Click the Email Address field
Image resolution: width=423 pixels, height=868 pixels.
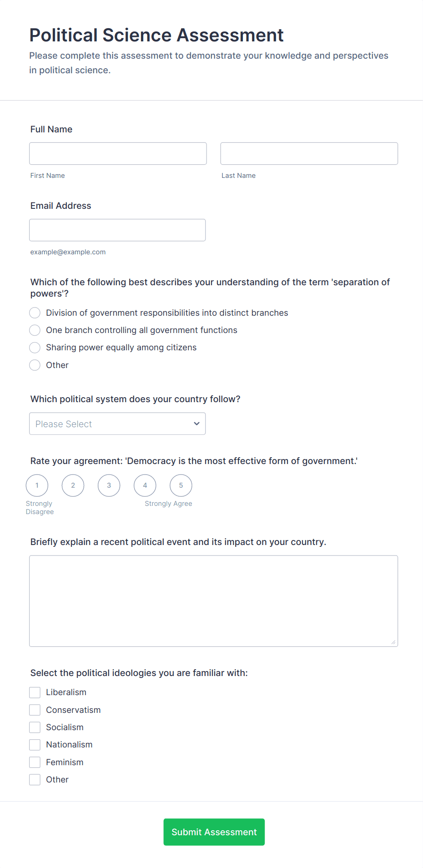point(117,230)
